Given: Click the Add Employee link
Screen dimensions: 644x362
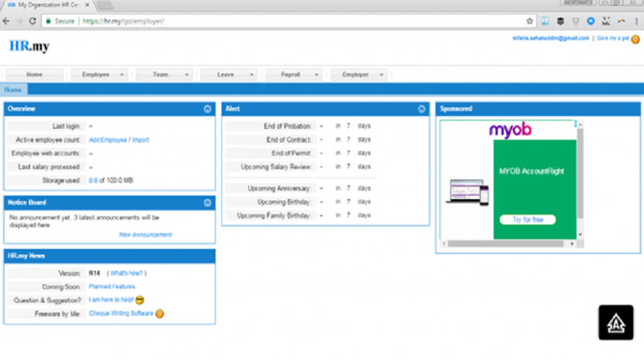Looking at the screenshot, I should pyautogui.click(x=108, y=140).
